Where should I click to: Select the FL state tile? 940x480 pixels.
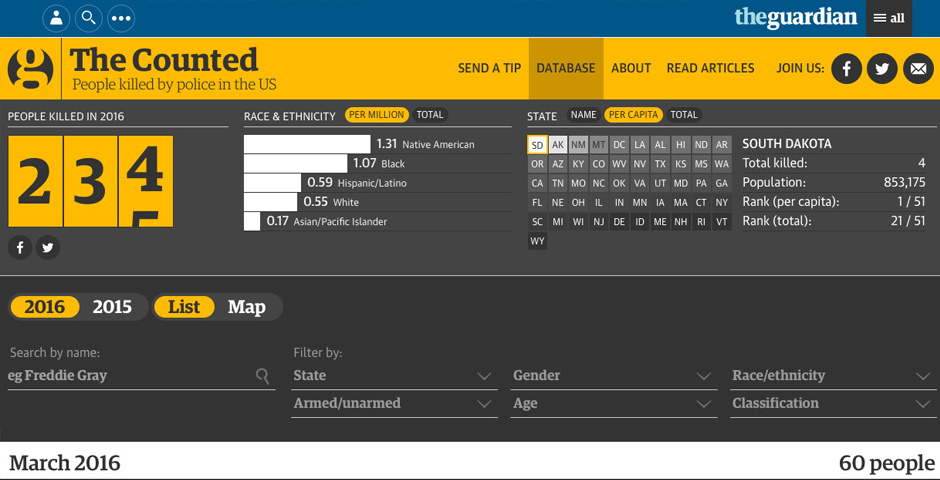[537, 203]
